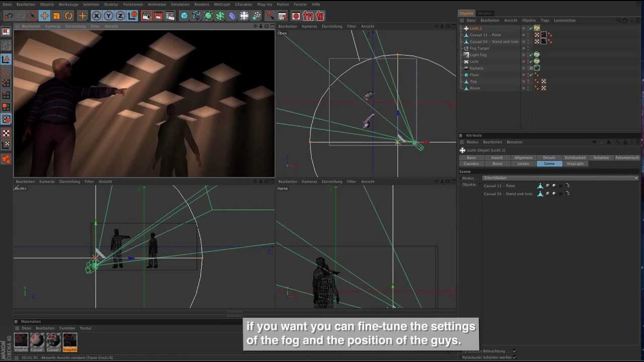644x362 pixels.
Task: Switch to the Sichtbarkeit tab
Action: point(575,157)
